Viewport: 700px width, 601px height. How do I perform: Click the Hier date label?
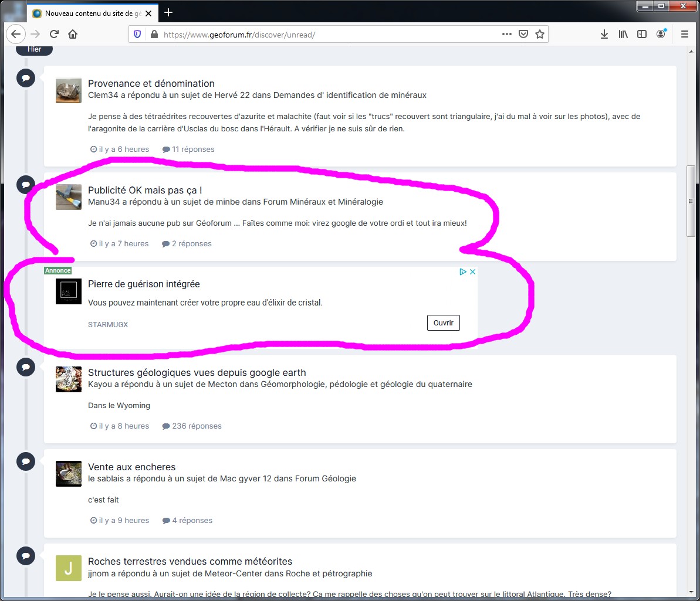pos(35,49)
